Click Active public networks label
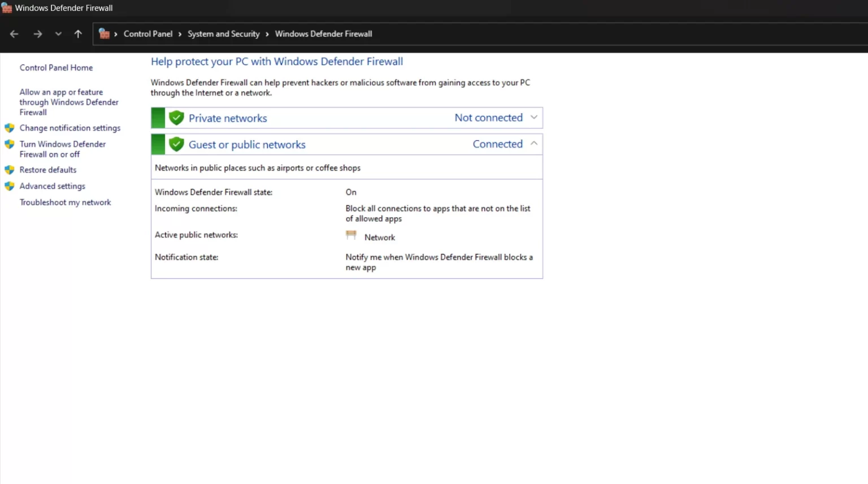The width and height of the screenshot is (868, 484). (197, 235)
